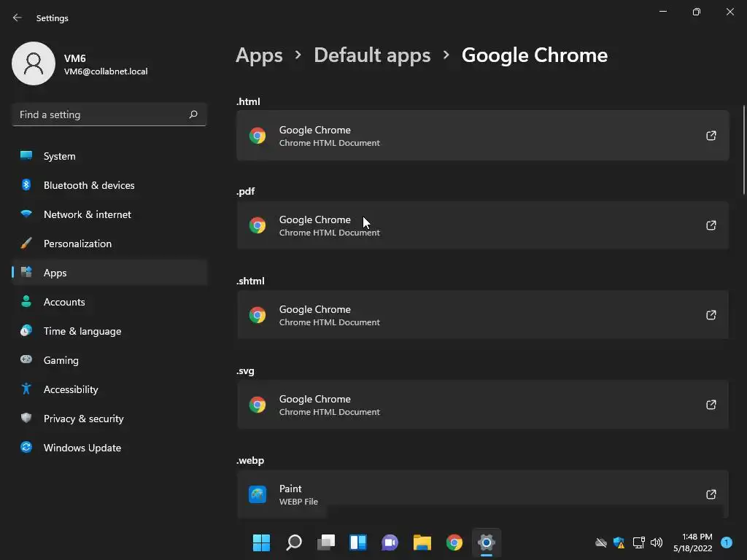Click the Network wifi icon in sidebar
This screenshot has height=560, width=747.
[x=26, y=214]
